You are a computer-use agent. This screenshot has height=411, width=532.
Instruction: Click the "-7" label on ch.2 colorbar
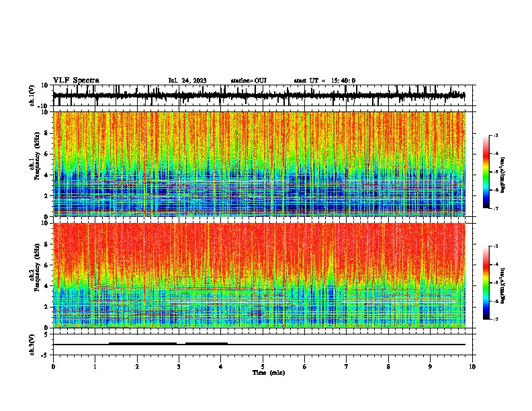pos(495,319)
